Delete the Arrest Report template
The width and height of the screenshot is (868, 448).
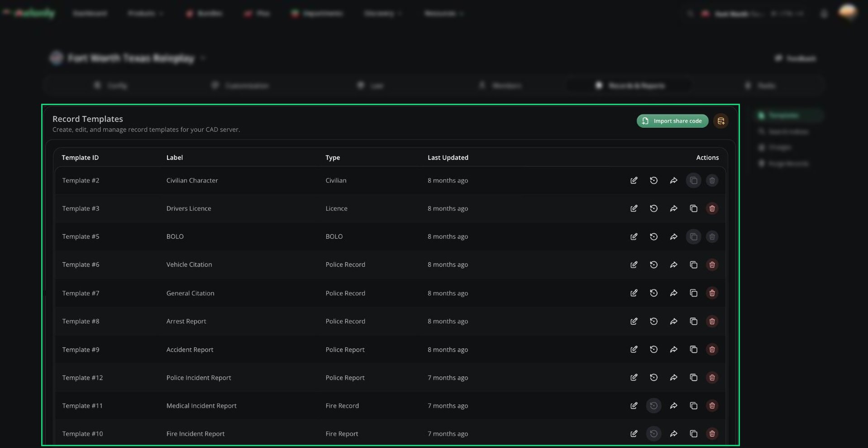[712, 321]
